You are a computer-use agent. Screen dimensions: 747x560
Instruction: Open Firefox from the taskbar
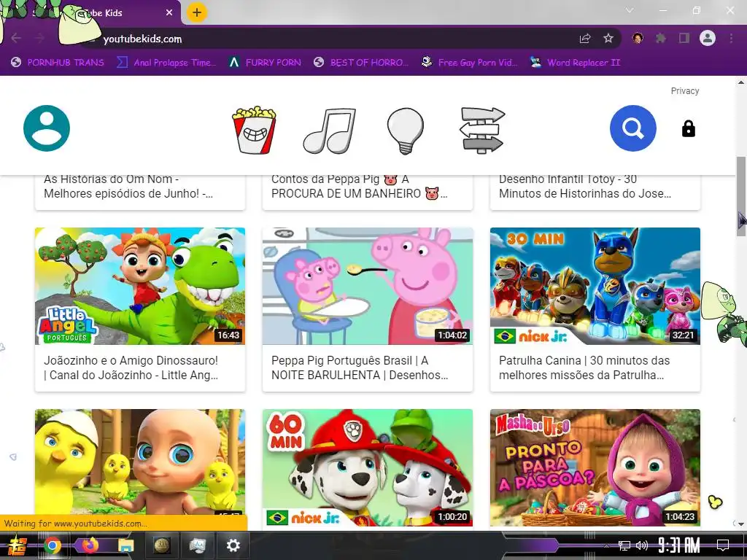90,545
